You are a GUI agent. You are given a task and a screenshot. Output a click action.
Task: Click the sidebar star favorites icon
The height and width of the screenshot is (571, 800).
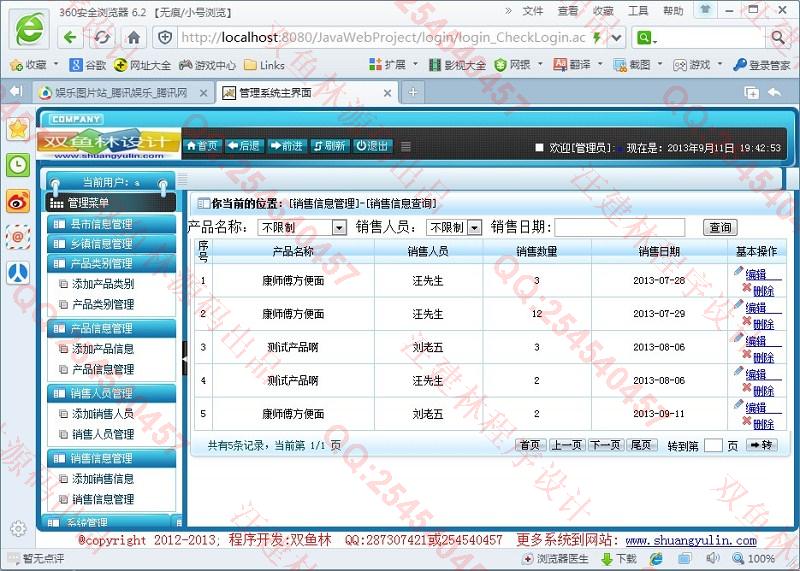click(x=18, y=129)
